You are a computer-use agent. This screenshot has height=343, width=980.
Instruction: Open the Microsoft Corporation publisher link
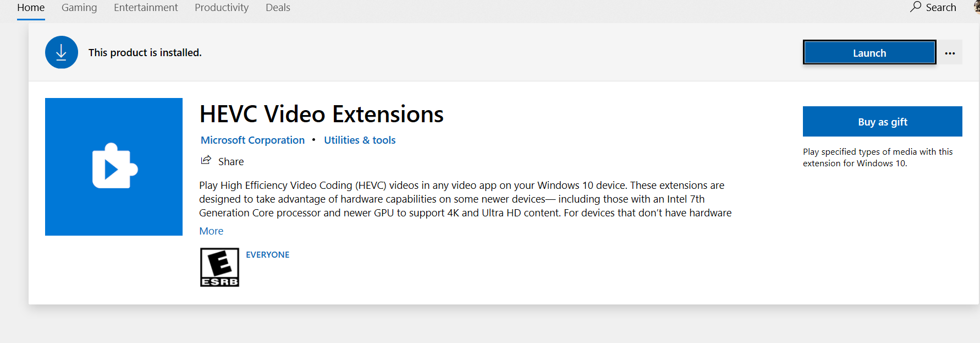pos(252,140)
